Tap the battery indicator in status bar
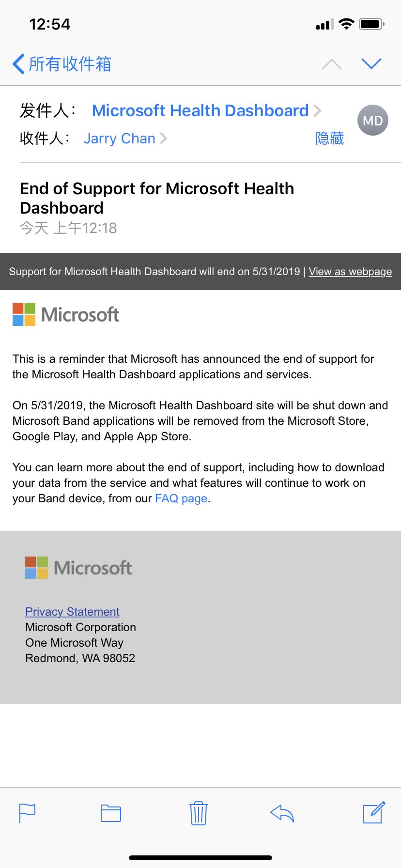This screenshot has height=868, width=401. coord(372,24)
